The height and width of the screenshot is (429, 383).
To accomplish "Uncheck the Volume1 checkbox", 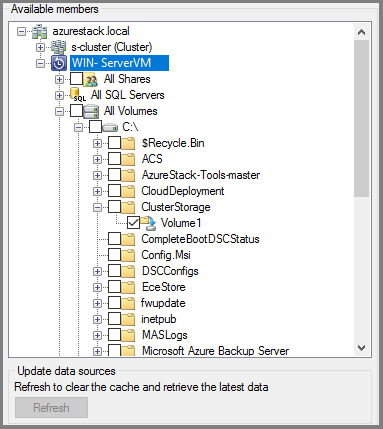I will [133, 223].
